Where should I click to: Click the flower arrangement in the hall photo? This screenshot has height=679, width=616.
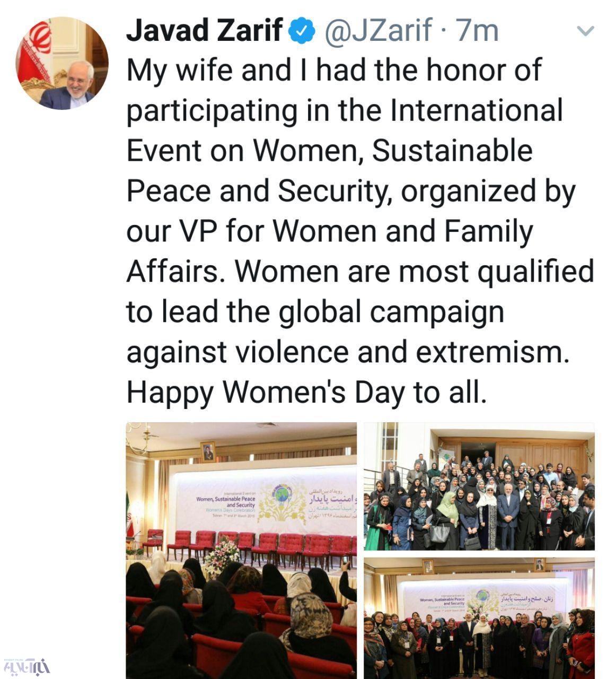point(221,557)
